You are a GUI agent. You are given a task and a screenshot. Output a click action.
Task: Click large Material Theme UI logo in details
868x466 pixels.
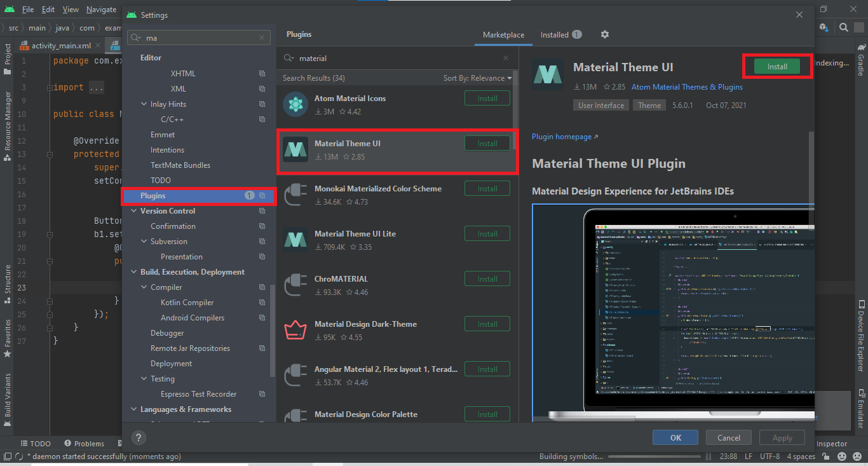pos(548,74)
